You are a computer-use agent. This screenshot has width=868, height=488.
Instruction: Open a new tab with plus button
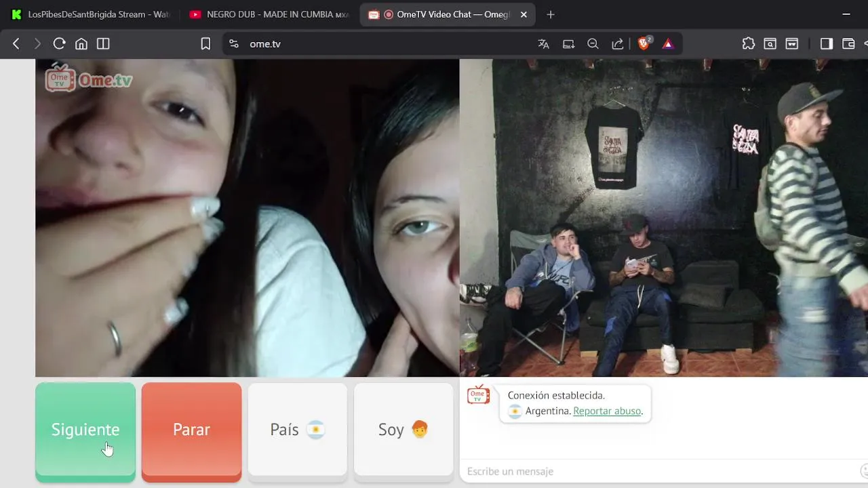pos(551,14)
